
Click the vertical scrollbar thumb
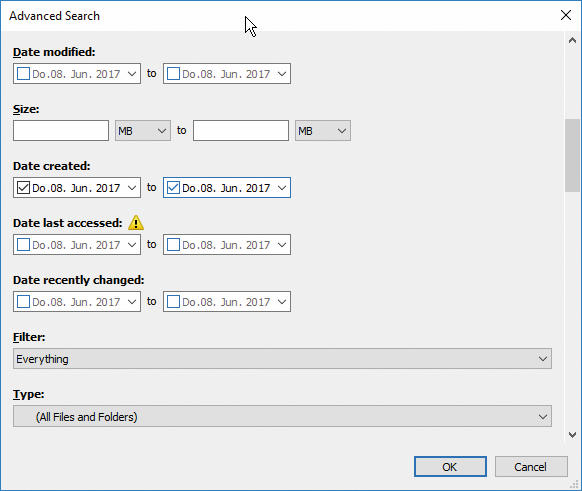pos(572,155)
